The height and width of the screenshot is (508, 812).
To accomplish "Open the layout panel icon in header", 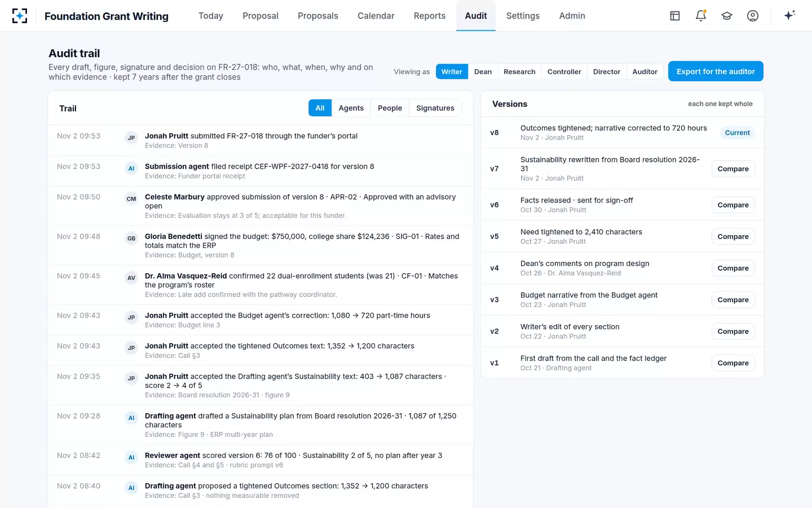I will point(675,16).
